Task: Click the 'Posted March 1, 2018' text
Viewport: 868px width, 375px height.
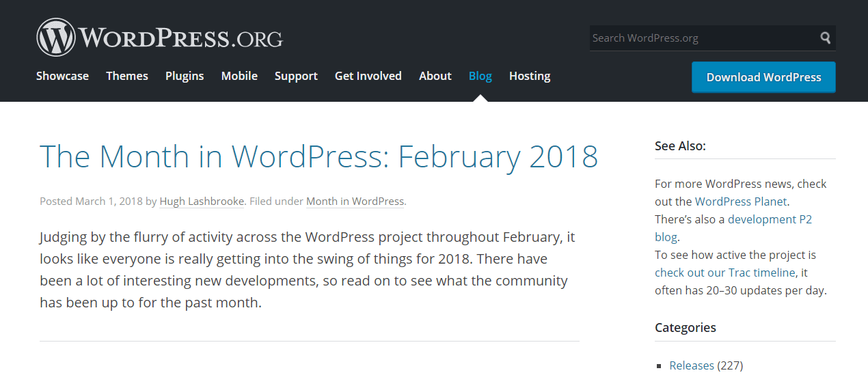Action: (x=91, y=202)
